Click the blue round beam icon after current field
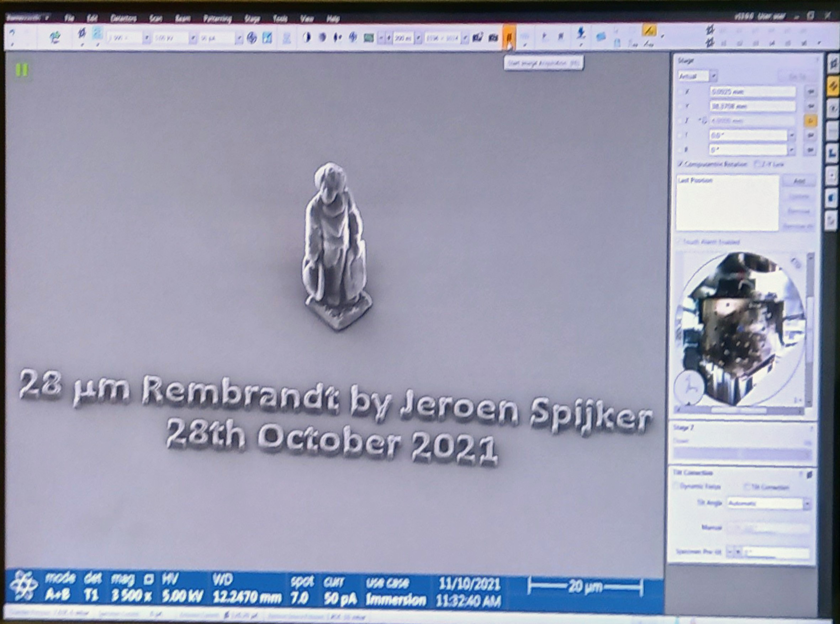 point(252,37)
